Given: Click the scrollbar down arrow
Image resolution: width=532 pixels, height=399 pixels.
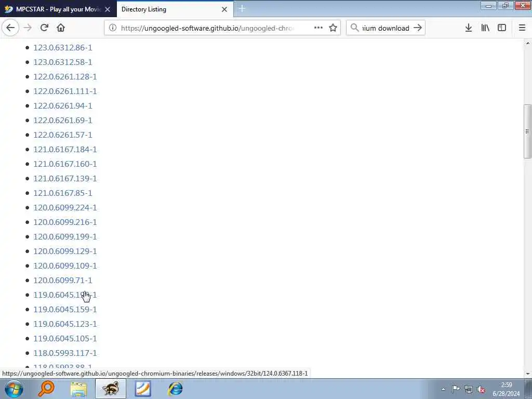Looking at the screenshot, I should pyautogui.click(x=528, y=374).
